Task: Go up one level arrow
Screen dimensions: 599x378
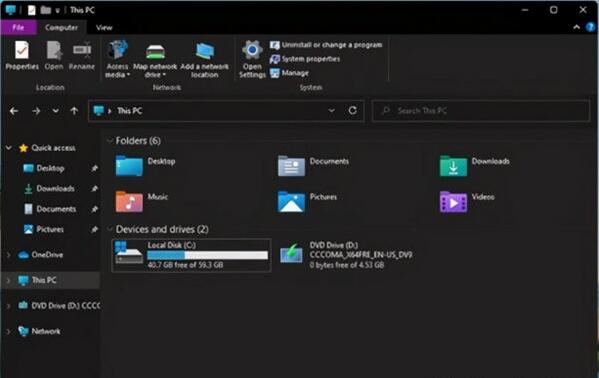Action: (x=74, y=111)
